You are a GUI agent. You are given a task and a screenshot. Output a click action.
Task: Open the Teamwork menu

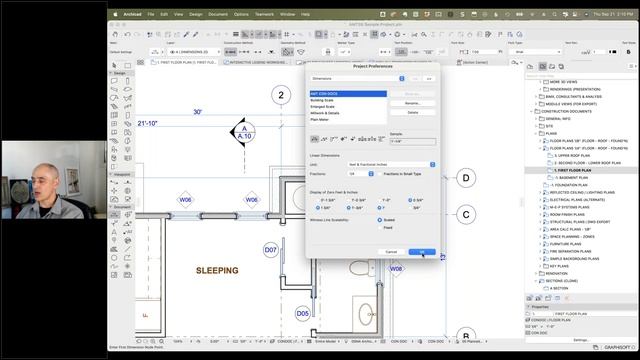point(264,14)
